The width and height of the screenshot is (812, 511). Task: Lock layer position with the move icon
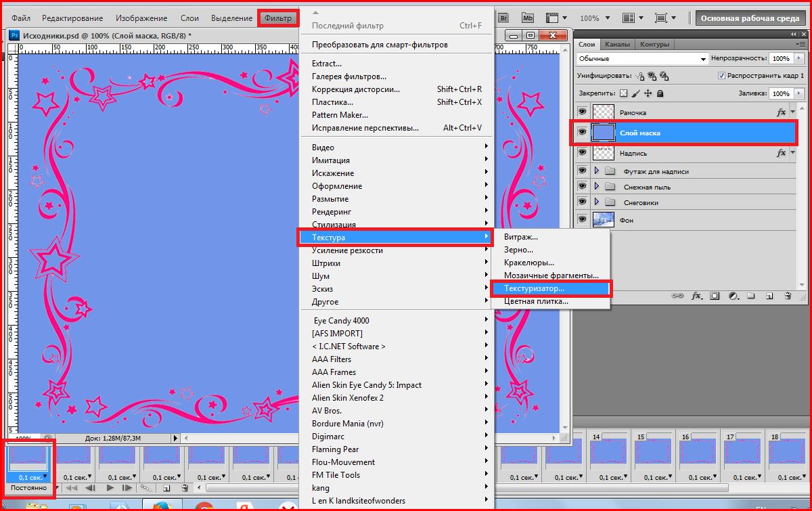click(648, 93)
